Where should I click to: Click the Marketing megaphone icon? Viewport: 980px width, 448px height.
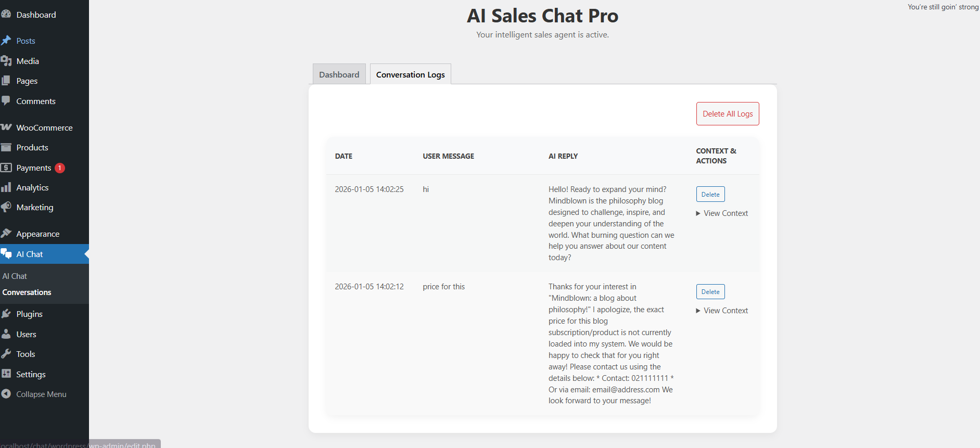point(7,207)
